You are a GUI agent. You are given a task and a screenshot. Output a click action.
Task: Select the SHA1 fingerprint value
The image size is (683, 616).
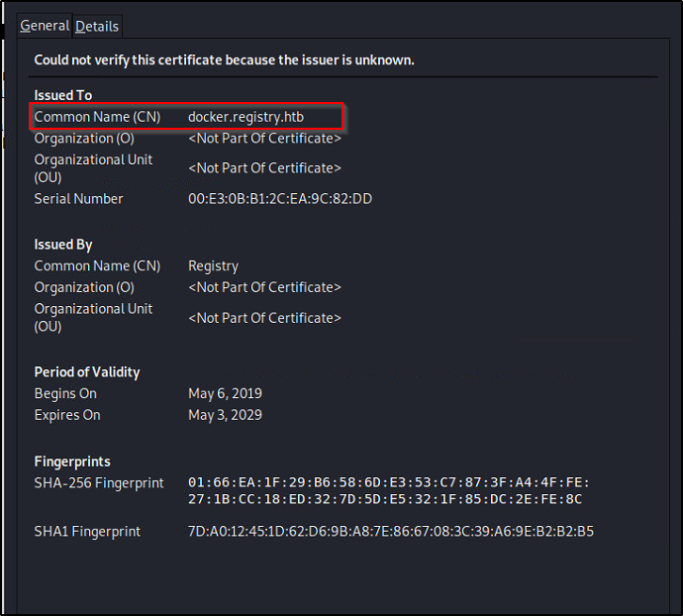[x=391, y=532]
